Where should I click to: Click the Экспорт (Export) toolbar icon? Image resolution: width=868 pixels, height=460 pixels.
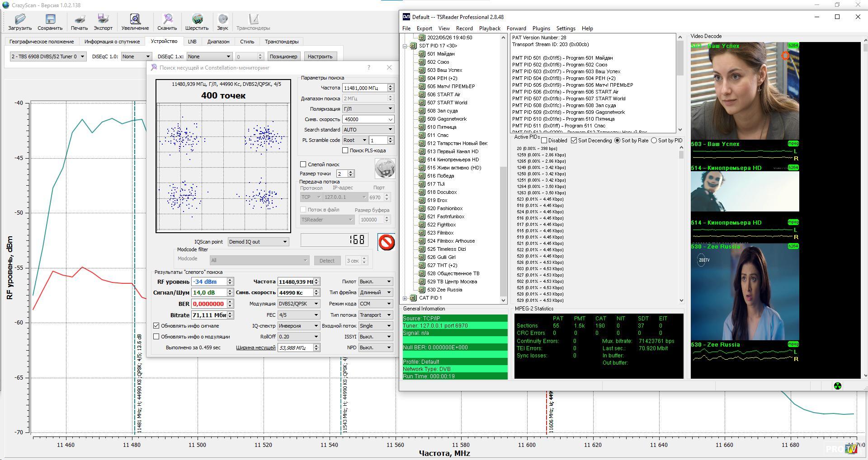tap(103, 19)
